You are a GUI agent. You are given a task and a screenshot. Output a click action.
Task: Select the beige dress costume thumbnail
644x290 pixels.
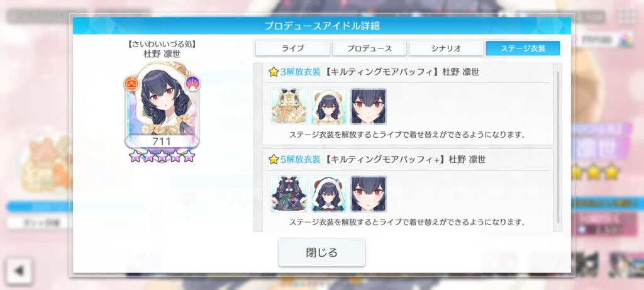coord(289,106)
